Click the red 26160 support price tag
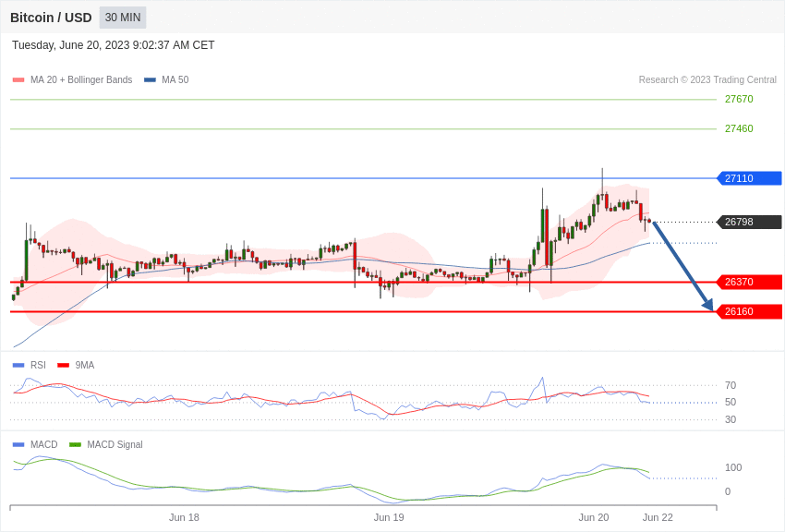Image resolution: width=785 pixels, height=532 pixels. click(x=750, y=311)
